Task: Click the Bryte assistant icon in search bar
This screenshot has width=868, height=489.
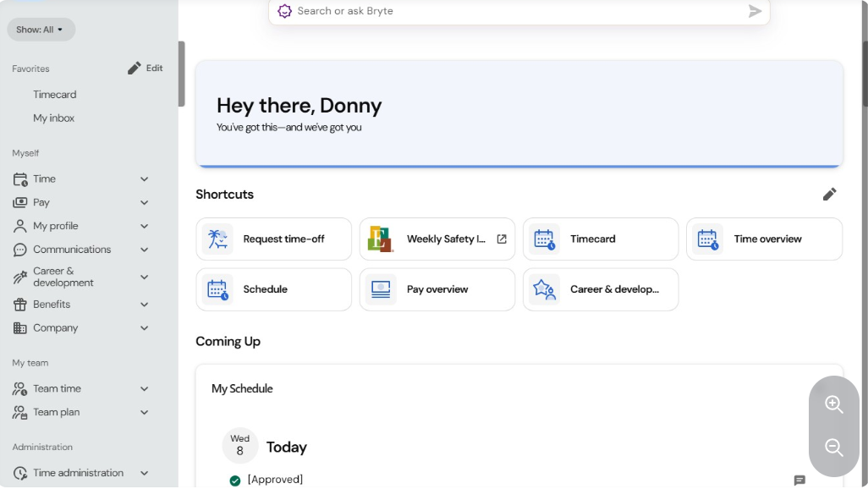Action: click(284, 11)
